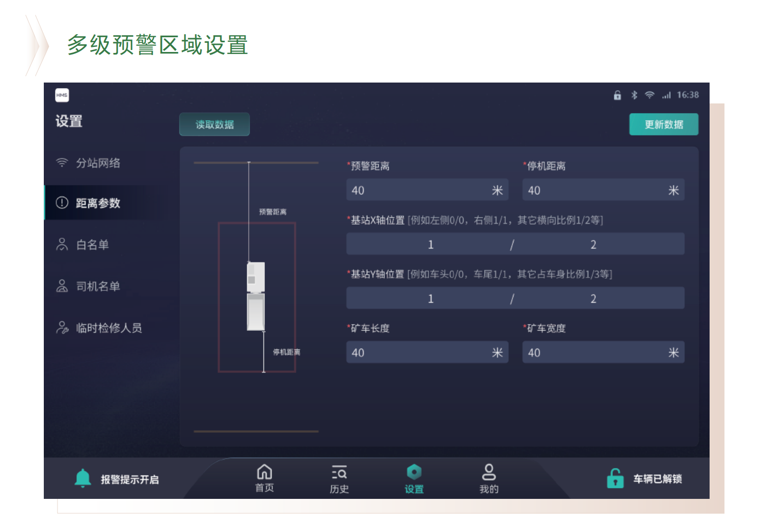The image size is (759, 532).
Task: Click the HMS app logo icon
Action: pyautogui.click(x=62, y=95)
